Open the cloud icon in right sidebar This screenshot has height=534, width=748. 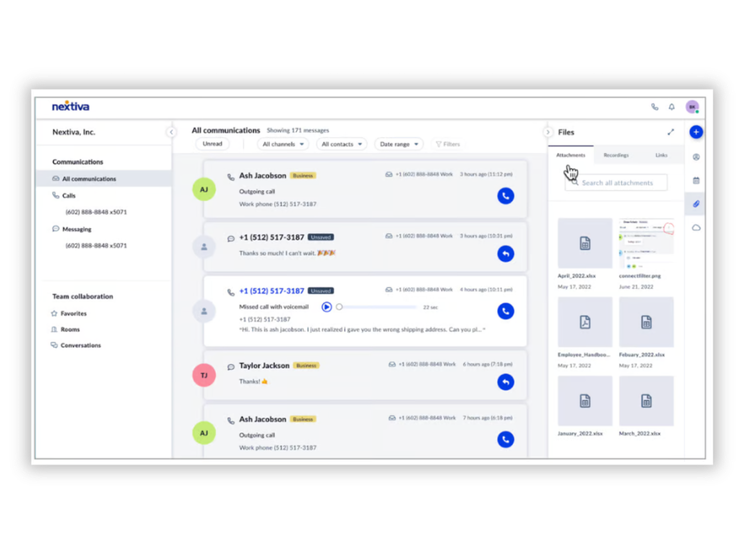coord(696,228)
